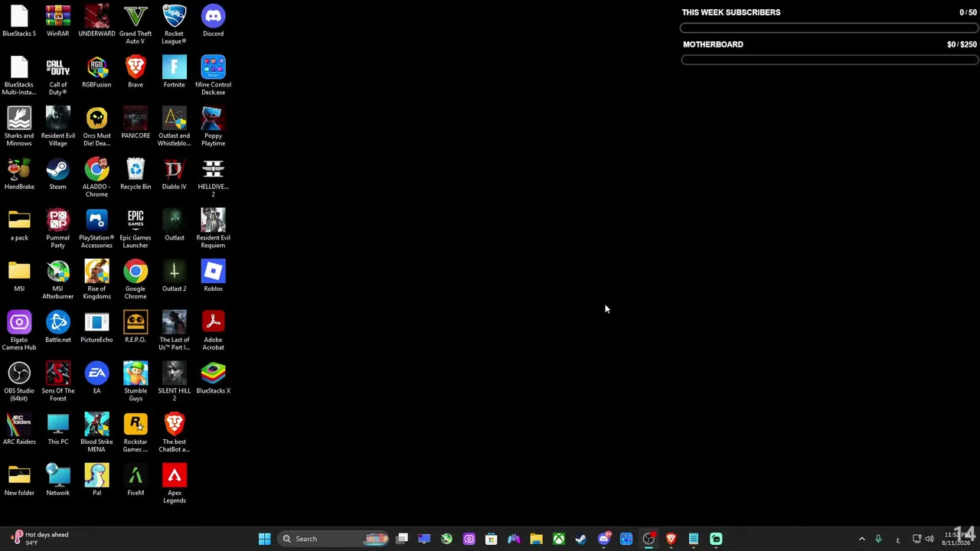
Task: Select the Adobe Acrobat desktop icon
Action: [x=213, y=331]
